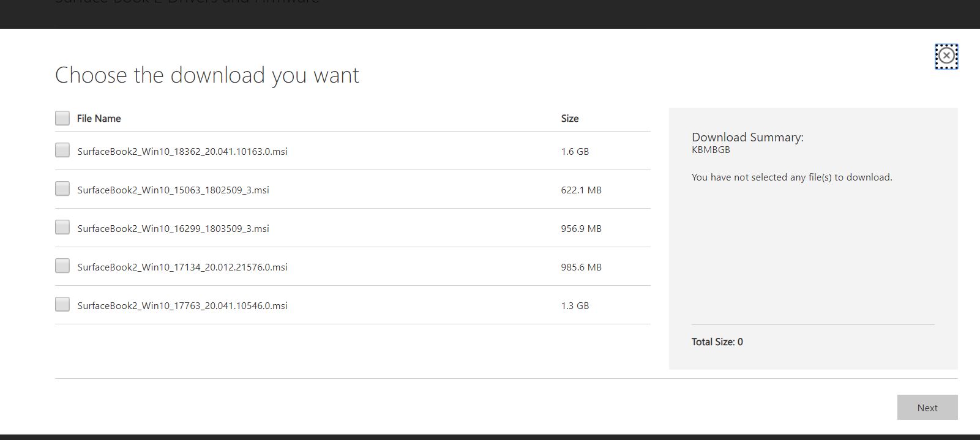Check the SurfaceBook2_Win10_18362 file checkbox
The height and width of the screenshot is (440, 980).
point(62,151)
